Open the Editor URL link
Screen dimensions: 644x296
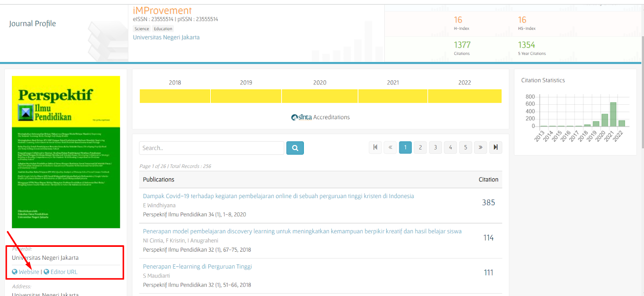64,272
